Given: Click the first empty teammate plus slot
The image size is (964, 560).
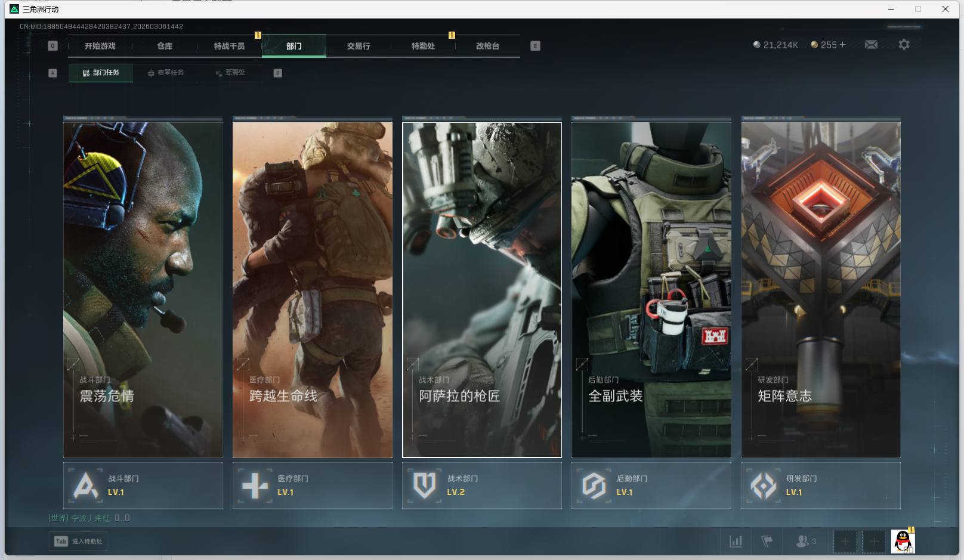Looking at the screenshot, I should coord(845,542).
